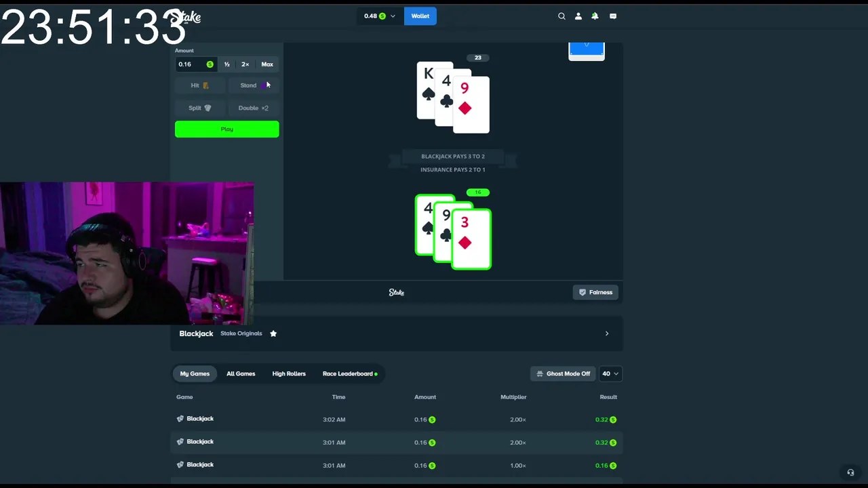Click the player's 16 score badge
Image resolution: width=868 pixels, height=488 pixels.
[x=478, y=192]
